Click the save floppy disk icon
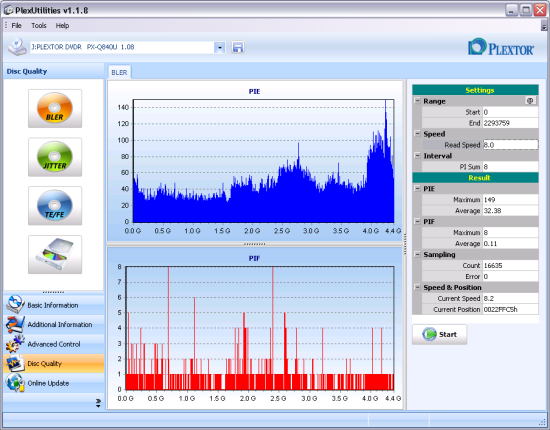The image size is (550, 430). click(238, 47)
